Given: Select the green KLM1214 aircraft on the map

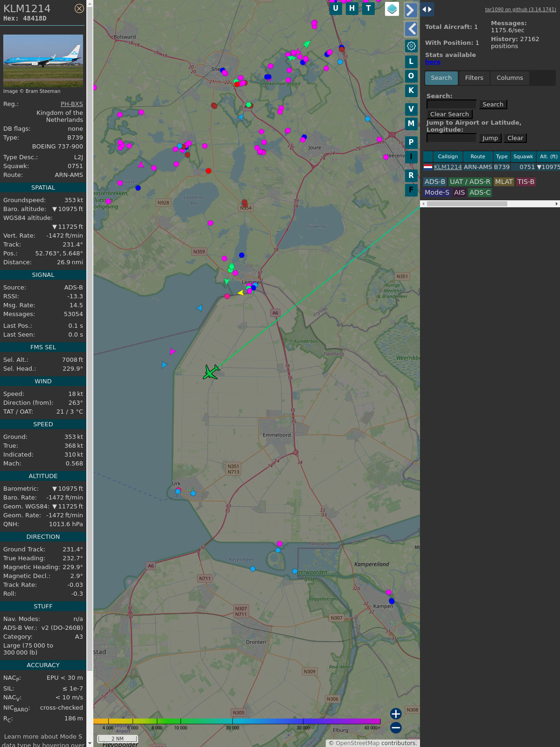Looking at the screenshot, I should tap(211, 372).
